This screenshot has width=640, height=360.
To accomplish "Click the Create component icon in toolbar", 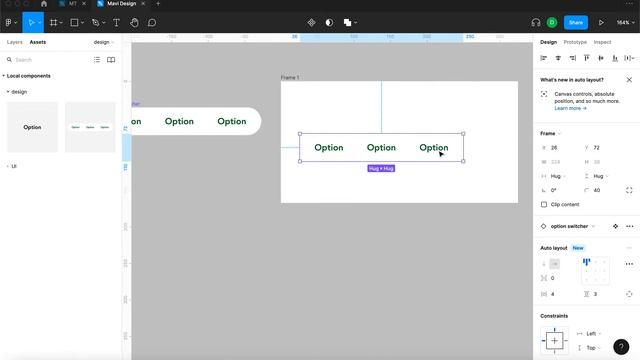I will [311, 23].
